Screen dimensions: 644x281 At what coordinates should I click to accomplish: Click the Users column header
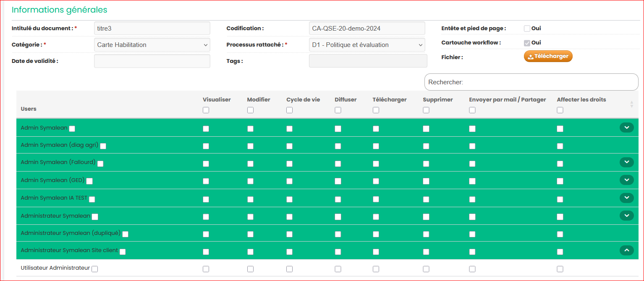29,109
